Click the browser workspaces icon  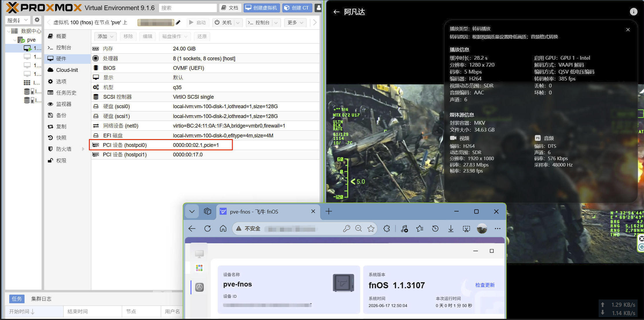pyautogui.click(x=207, y=212)
